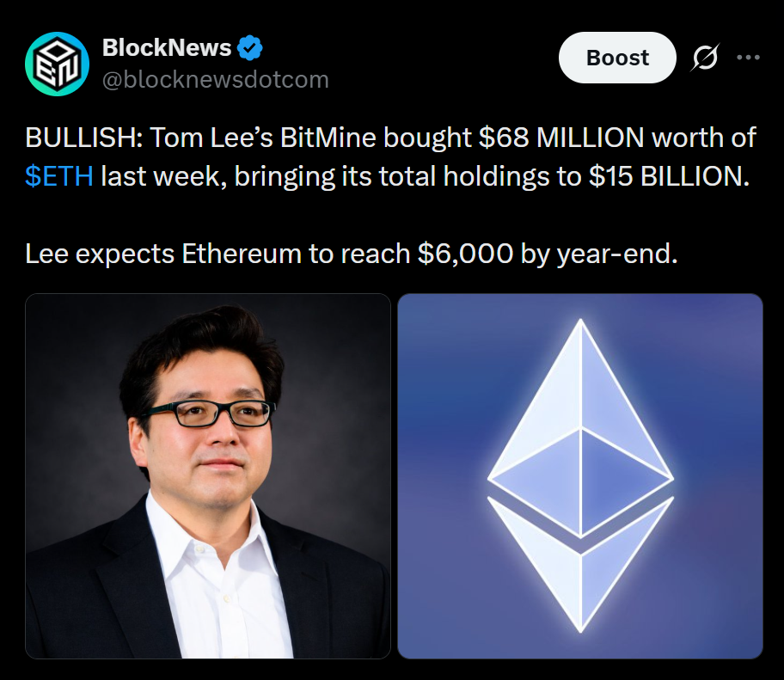
Task: Click the word Ethereum in second paragraph
Action: (x=241, y=254)
